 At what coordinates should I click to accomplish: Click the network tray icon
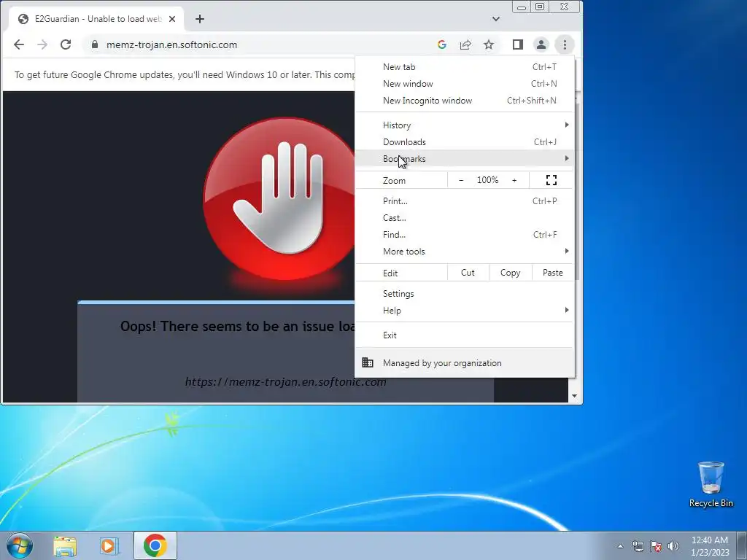click(638, 546)
